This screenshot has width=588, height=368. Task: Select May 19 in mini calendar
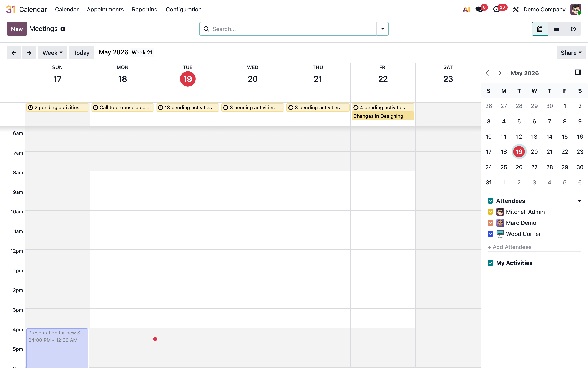tap(519, 152)
